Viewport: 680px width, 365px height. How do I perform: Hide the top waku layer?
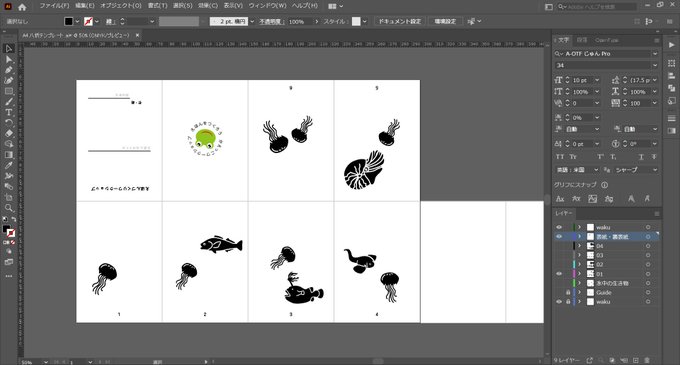[559, 227]
